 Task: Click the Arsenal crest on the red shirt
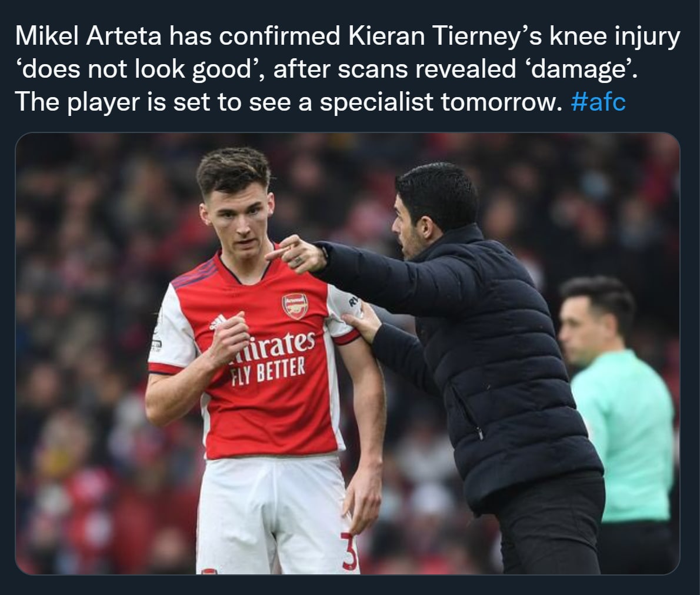click(295, 306)
